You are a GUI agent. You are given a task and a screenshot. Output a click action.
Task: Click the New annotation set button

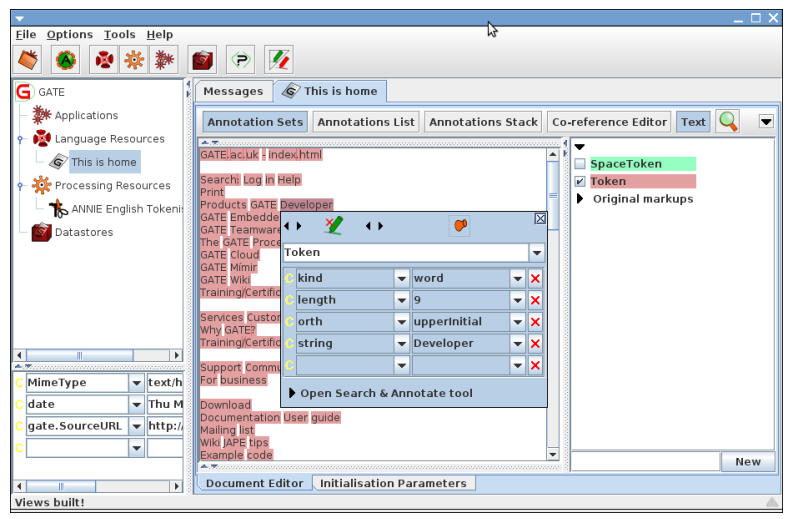tap(747, 462)
